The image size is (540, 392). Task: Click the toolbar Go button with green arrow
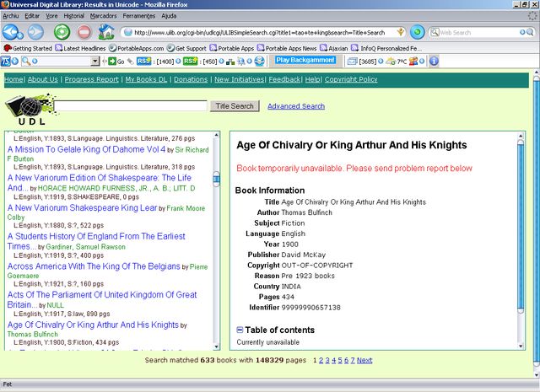(x=116, y=62)
